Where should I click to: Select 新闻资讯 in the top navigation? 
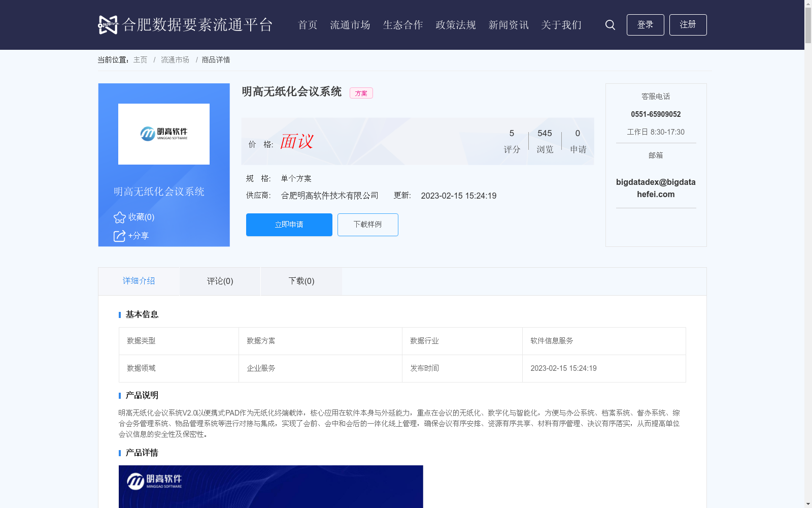509,25
